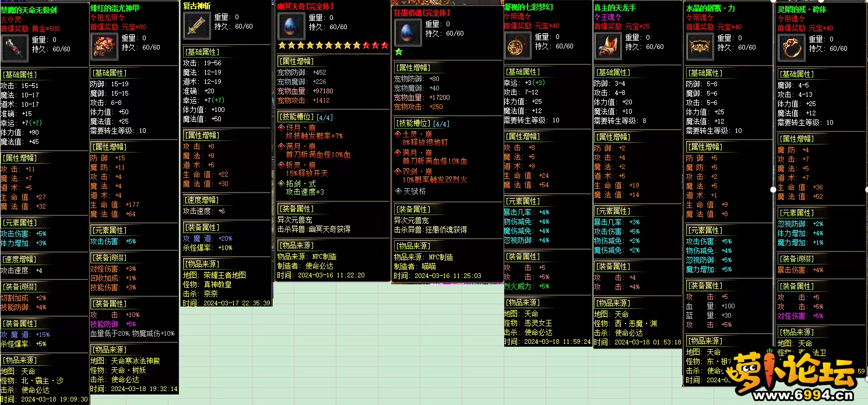Click the 狂墨侨魂[完全体] title text
The width and height of the screenshot is (868, 405).
coord(422,12)
